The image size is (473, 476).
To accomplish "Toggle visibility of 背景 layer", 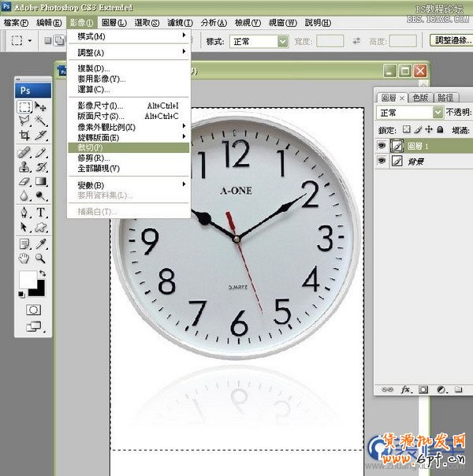I will click(x=382, y=161).
